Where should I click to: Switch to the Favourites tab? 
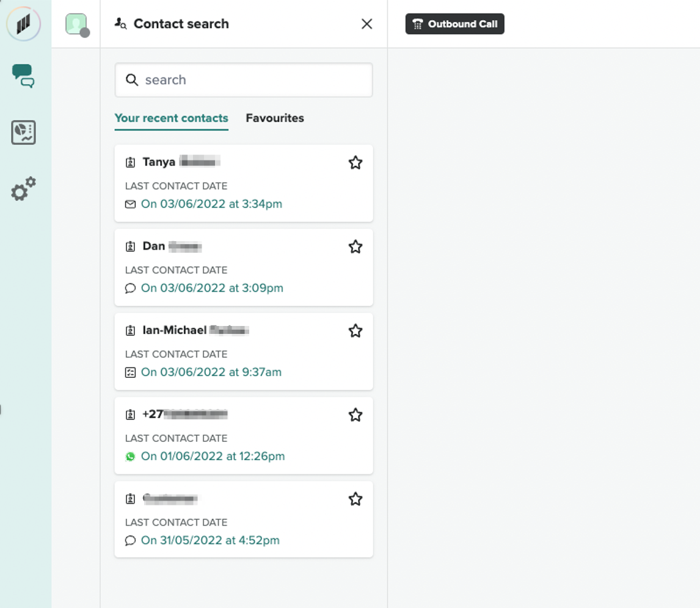click(x=275, y=118)
